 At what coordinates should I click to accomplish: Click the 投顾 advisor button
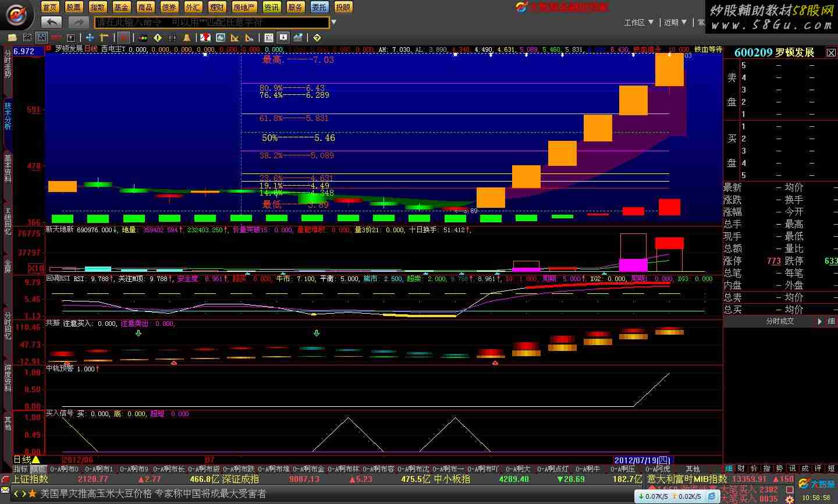(x=343, y=7)
